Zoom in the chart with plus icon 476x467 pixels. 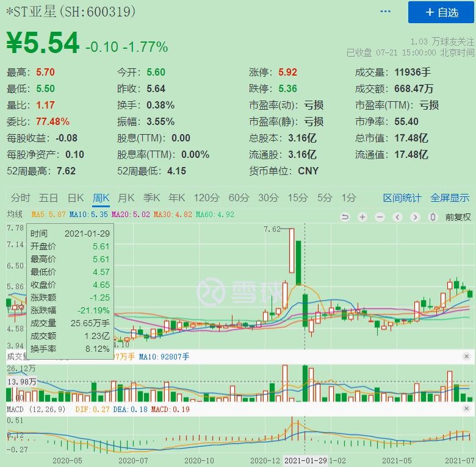click(362, 217)
